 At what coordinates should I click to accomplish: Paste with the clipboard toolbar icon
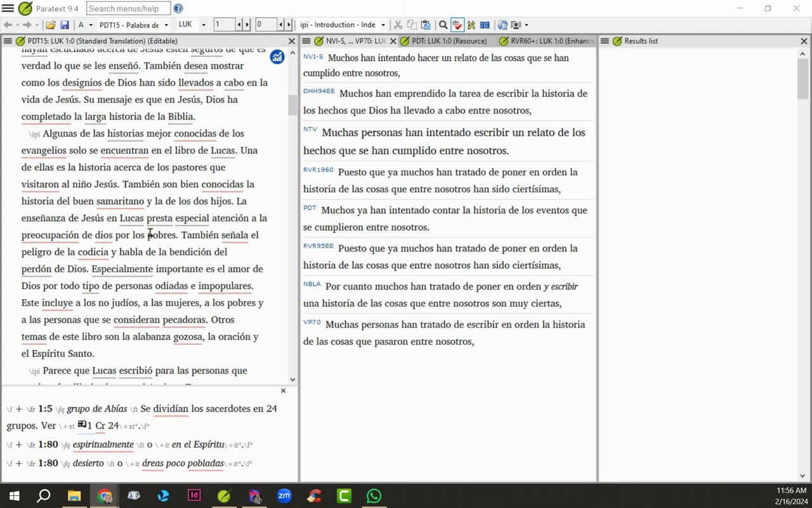426,25
